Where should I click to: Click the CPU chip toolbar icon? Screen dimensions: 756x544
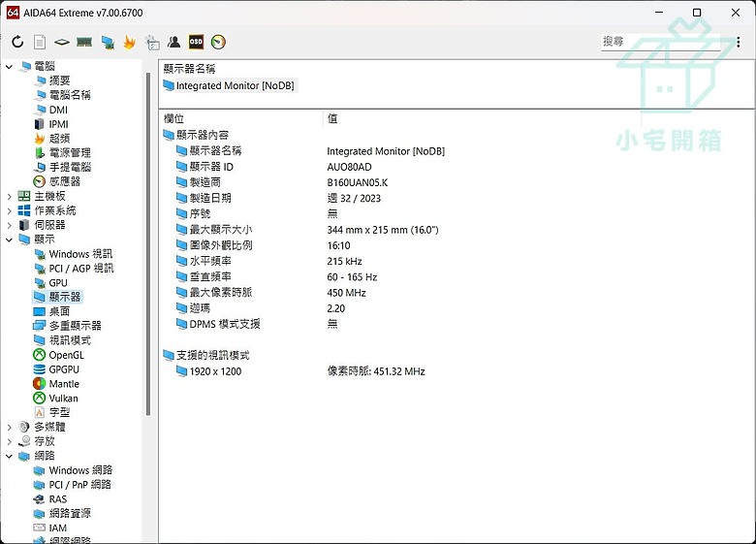pos(62,42)
